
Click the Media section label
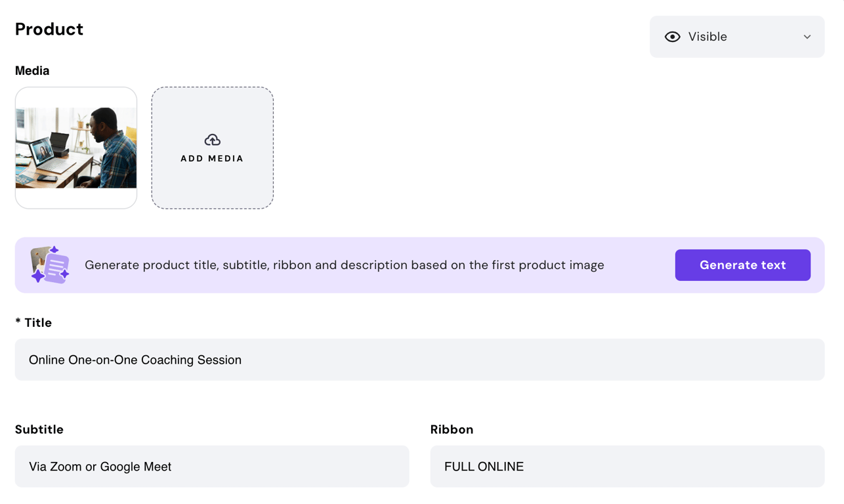(x=32, y=70)
